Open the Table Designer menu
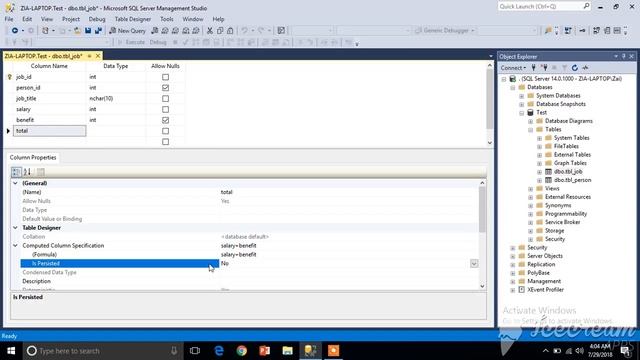 [x=133, y=19]
